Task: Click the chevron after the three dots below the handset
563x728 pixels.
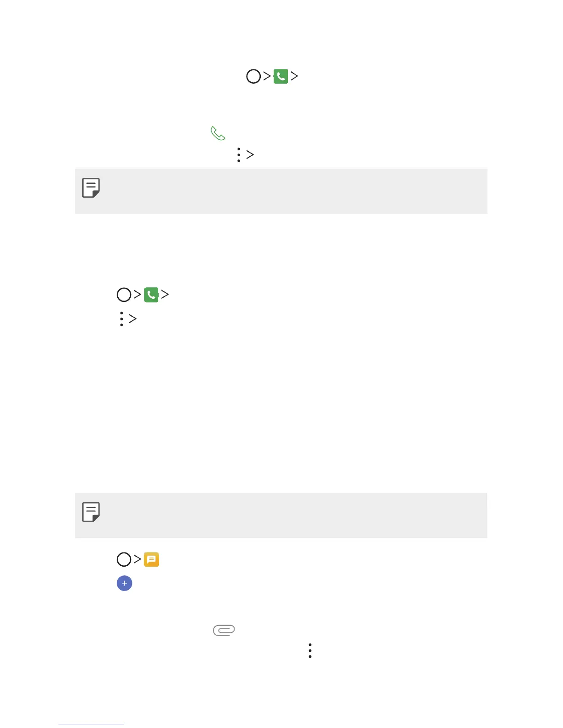Action: pyautogui.click(x=250, y=154)
